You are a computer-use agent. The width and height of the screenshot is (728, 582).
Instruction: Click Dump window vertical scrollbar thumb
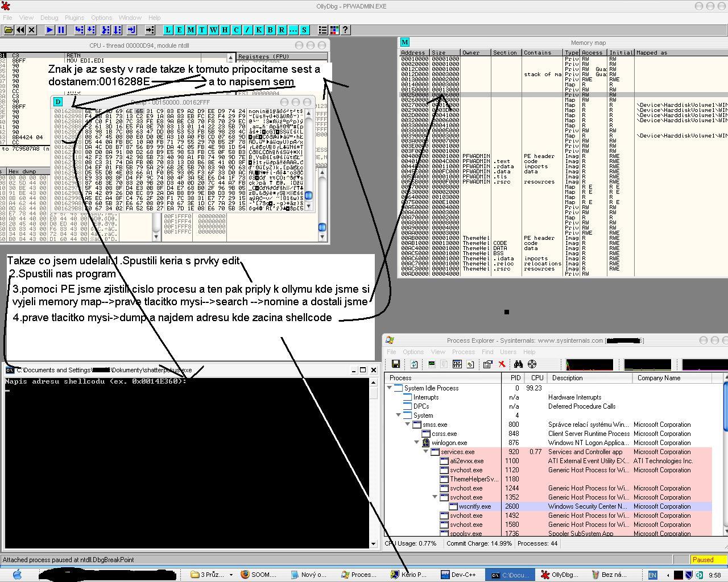click(309, 196)
